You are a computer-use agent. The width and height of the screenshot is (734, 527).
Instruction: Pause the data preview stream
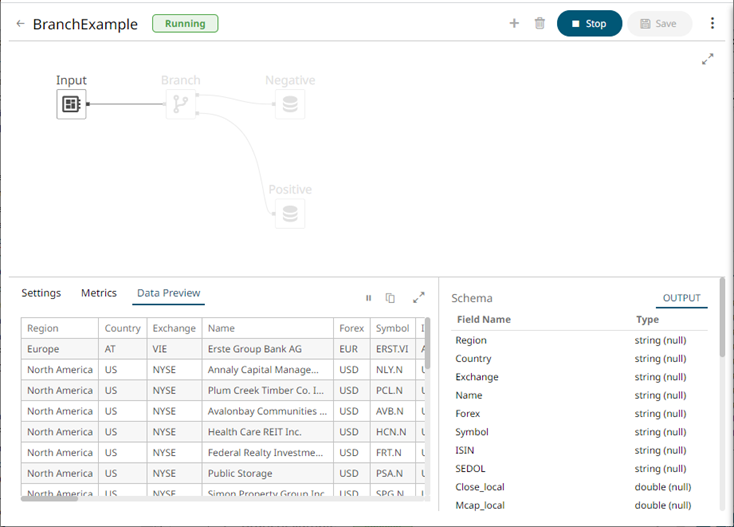point(368,298)
